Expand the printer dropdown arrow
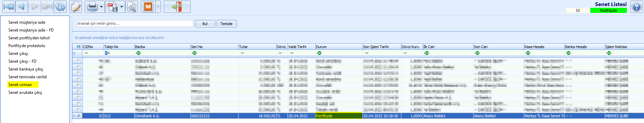This screenshot has height=123, width=644. pos(101,7)
